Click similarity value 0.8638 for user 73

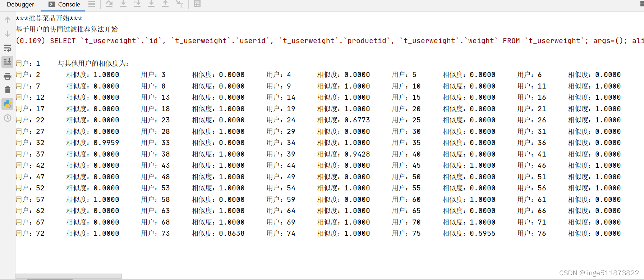tap(231, 233)
